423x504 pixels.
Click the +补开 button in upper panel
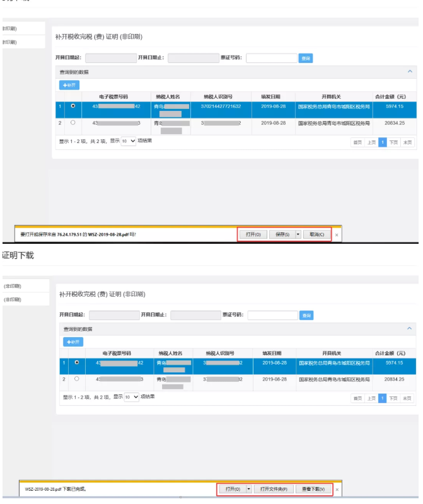[69, 84]
